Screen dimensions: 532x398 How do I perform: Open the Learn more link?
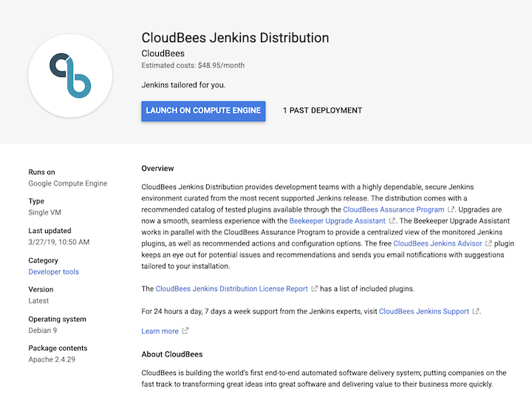click(160, 331)
